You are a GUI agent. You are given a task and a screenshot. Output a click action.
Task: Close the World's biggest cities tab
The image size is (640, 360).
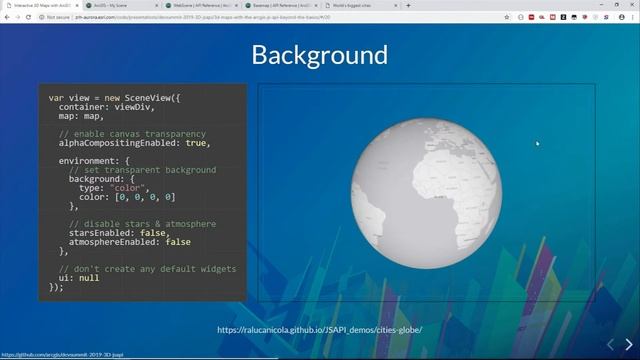[x=396, y=6]
